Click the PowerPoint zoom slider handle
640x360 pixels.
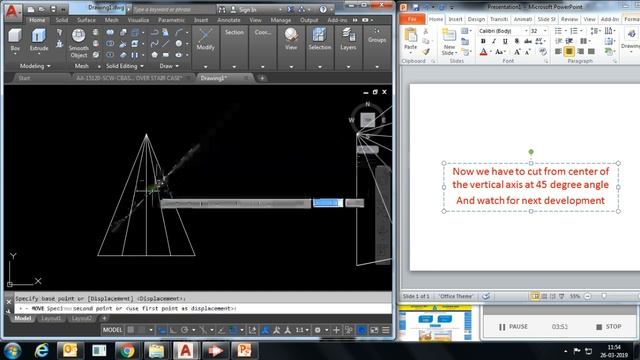click(x=604, y=296)
